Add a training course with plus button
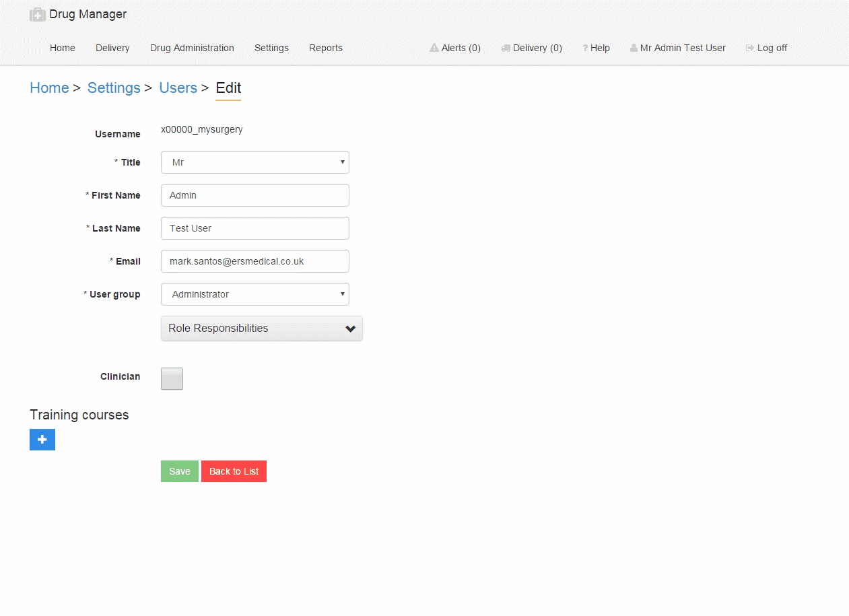 (42, 440)
